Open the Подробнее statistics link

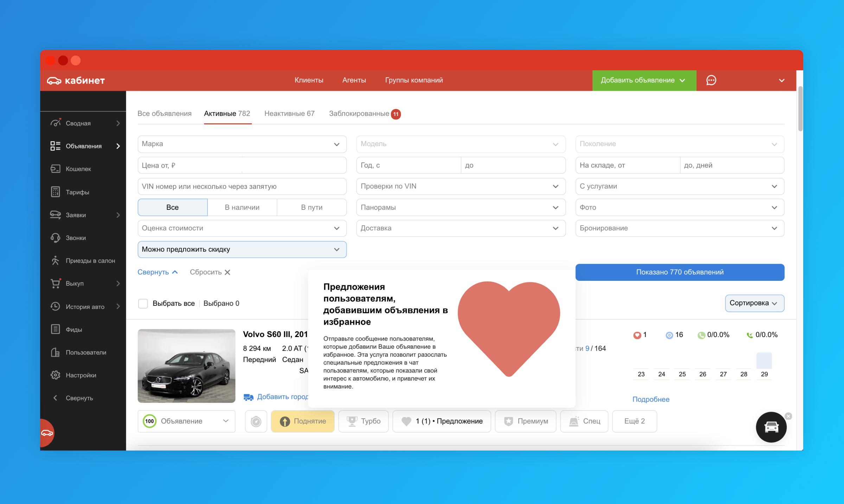(x=651, y=399)
